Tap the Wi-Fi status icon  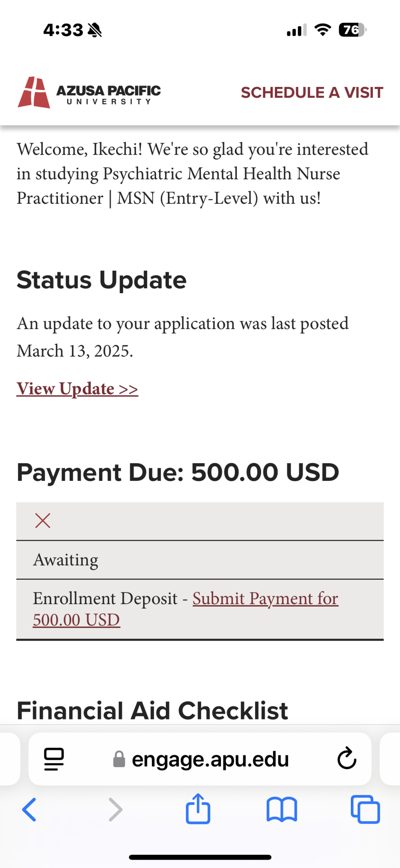(x=323, y=30)
